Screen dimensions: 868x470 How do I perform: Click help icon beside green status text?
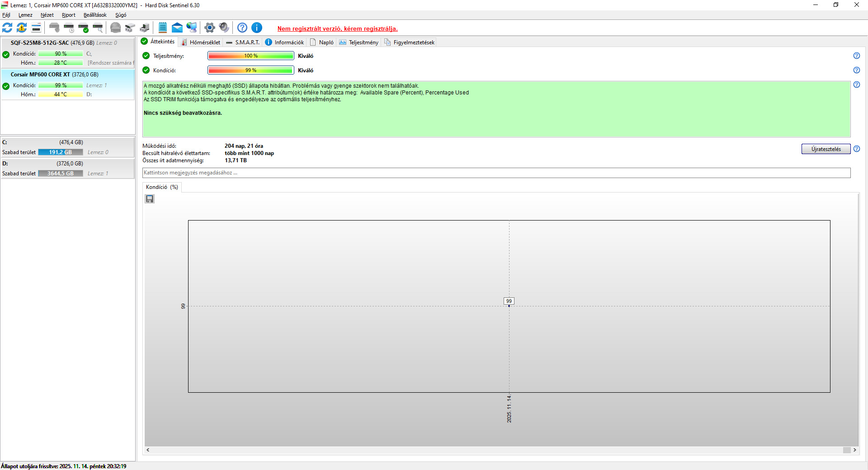pyautogui.click(x=856, y=85)
